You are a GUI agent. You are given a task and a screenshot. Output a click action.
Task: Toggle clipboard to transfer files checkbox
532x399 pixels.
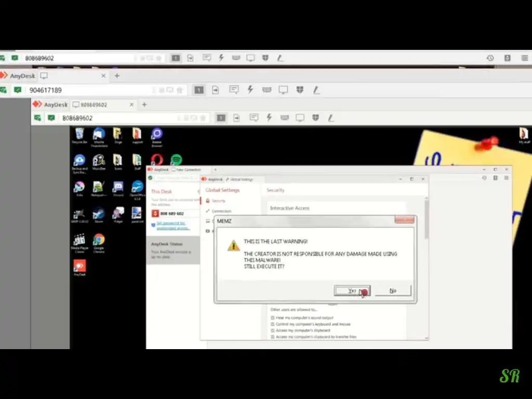(272, 337)
